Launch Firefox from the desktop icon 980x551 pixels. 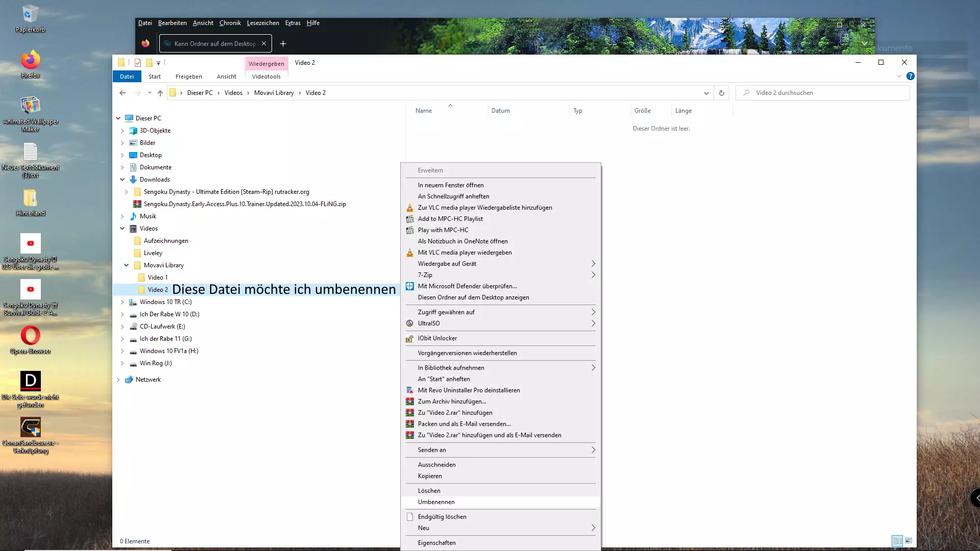(x=30, y=64)
